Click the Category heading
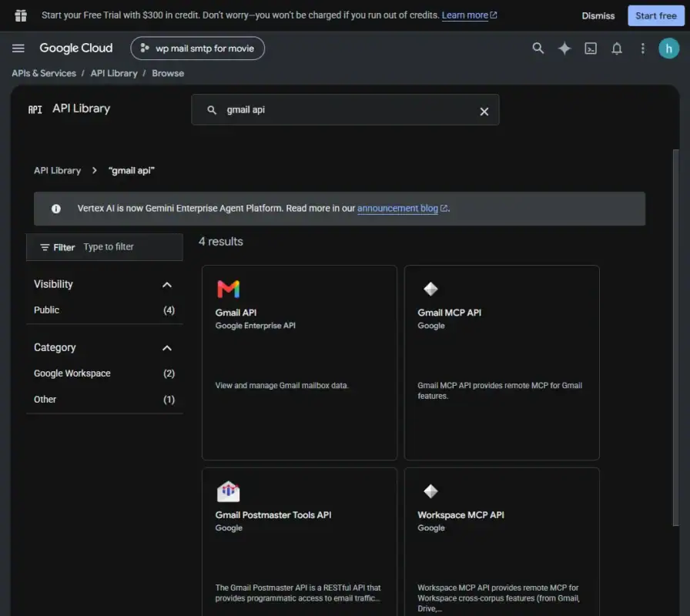 [x=55, y=347]
